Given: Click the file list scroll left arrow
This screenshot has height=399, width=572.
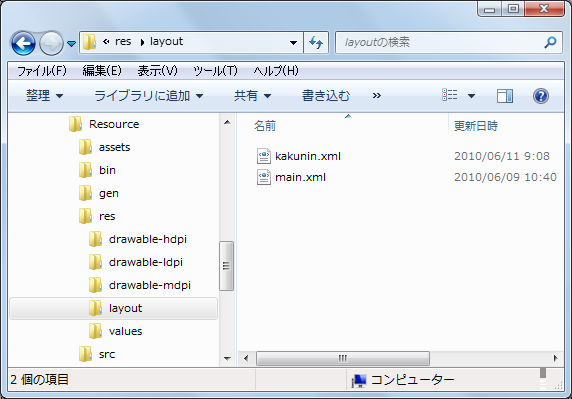Looking at the screenshot, I should point(246,359).
